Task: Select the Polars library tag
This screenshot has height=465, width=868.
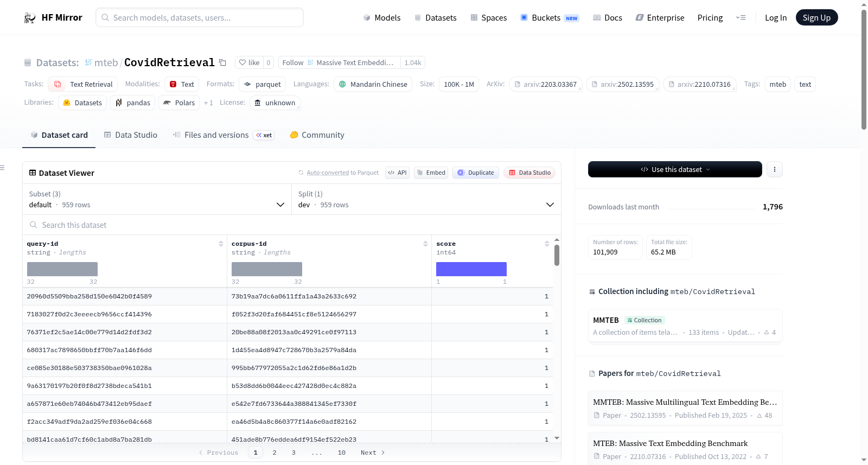Action: point(179,103)
